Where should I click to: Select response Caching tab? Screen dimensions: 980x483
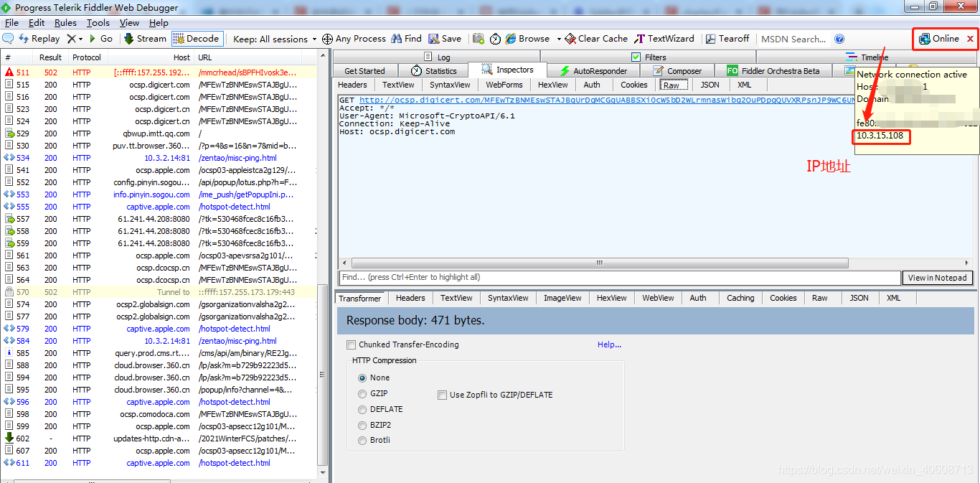click(x=740, y=298)
